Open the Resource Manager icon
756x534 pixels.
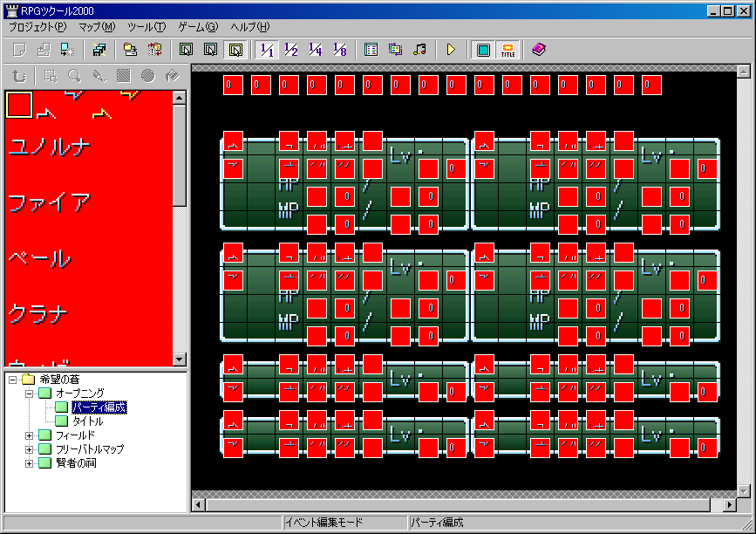[395, 50]
